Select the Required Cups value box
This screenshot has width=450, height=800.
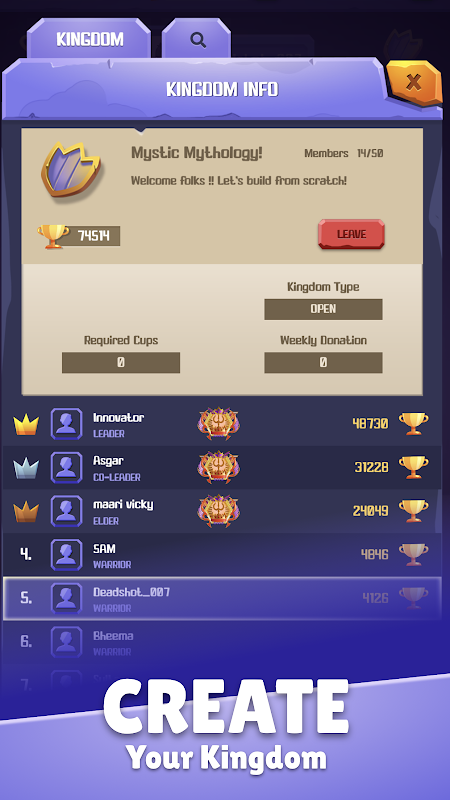pyautogui.click(x=121, y=362)
